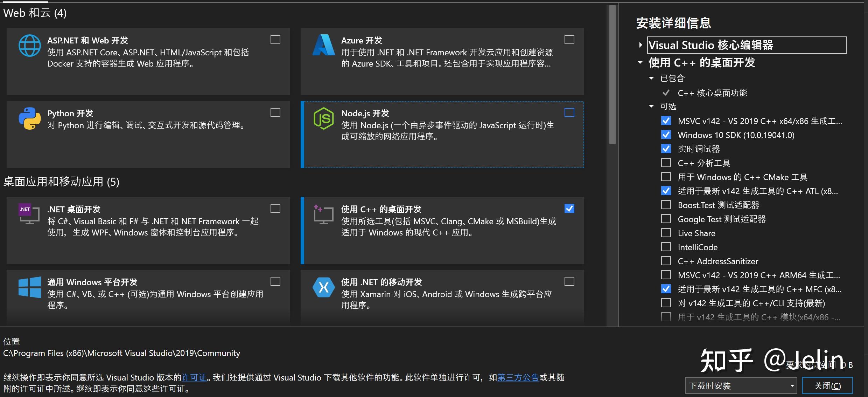This screenshot has height=397, width=868.
Task: Click the Python development logo icon
Action: (30, 118)
